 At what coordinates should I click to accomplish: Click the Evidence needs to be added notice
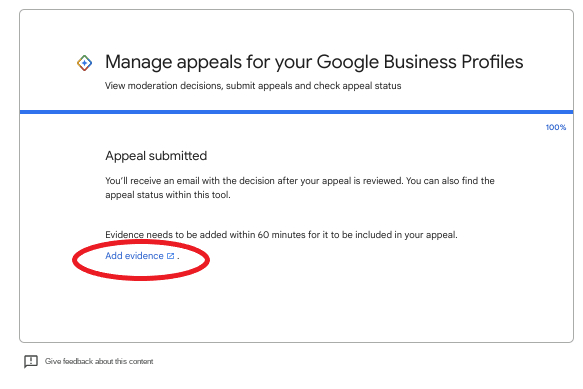pos(281,235)
